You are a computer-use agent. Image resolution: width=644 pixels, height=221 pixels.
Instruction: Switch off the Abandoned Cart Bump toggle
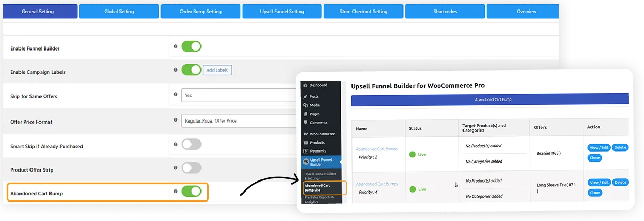coord(191,192)
